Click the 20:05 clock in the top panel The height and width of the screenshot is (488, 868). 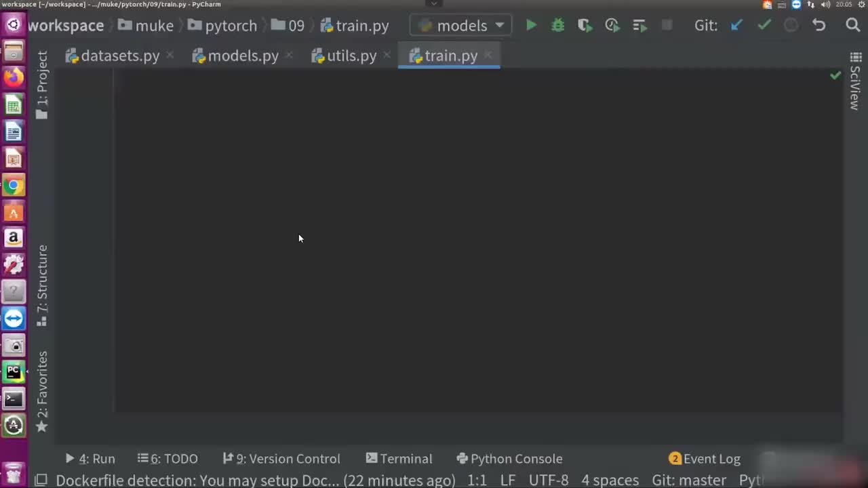coord(844,5)
